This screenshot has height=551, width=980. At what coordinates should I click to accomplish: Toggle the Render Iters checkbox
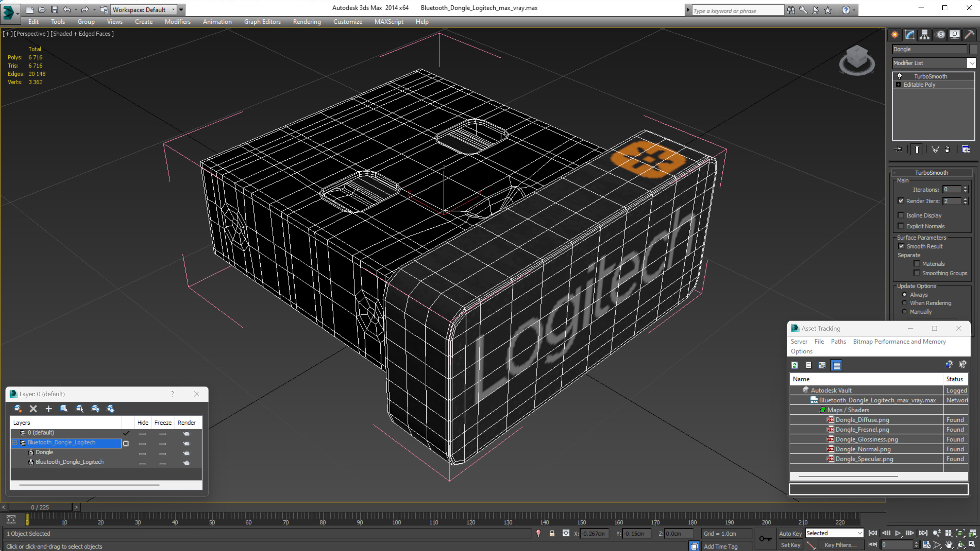[x=901, y=201]
